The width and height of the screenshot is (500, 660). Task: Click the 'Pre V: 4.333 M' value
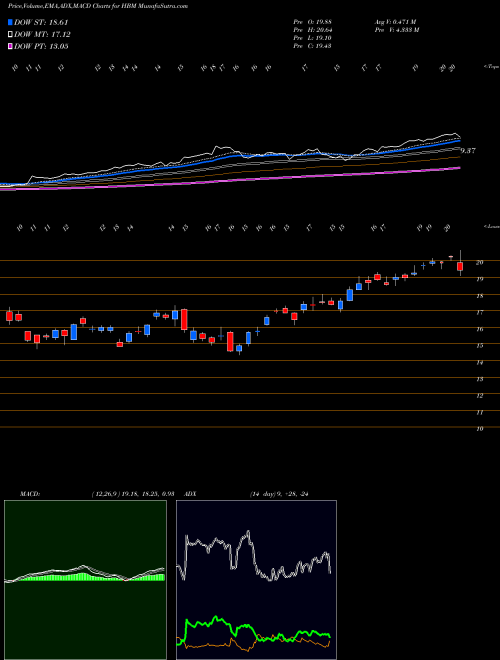(398, 30)
